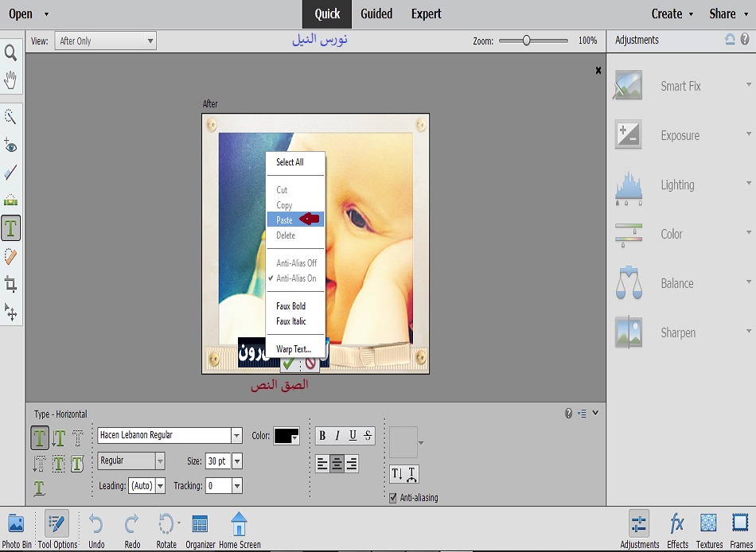Open the font size dropdown
The height and width of the screenshot is (552, 756).
point(237,461)
